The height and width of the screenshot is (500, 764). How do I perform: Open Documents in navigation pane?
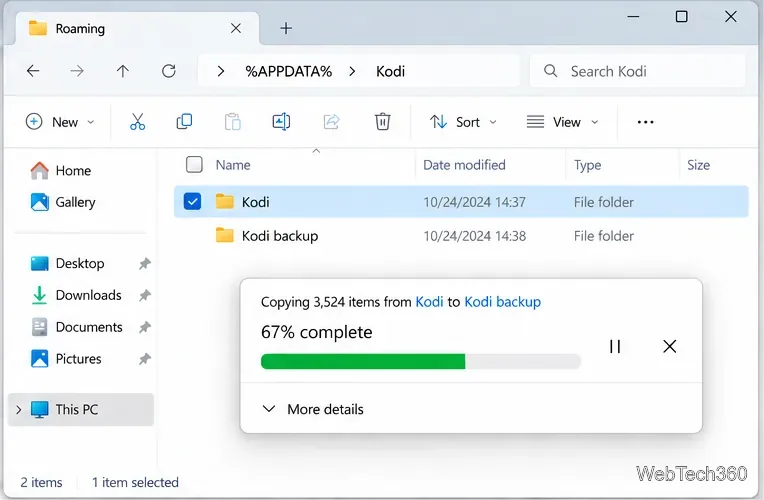[x=76, y=327]
